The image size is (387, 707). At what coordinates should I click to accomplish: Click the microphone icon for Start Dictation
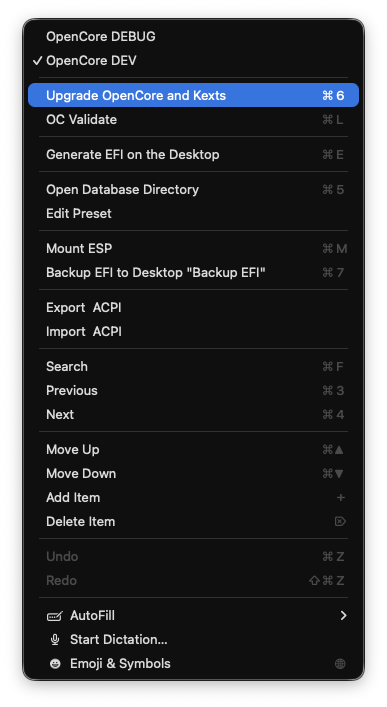(x=55, y=639)
